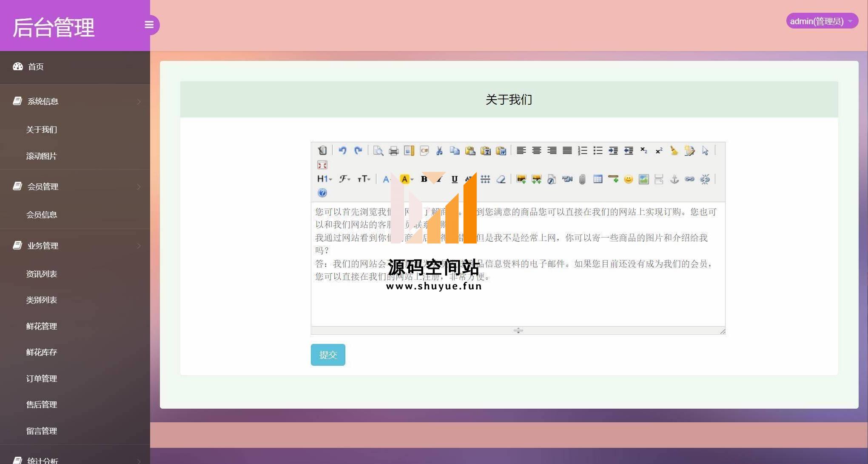Image resolution: width=868 pixels, height=464 pixels.
Task: Apply superscript formatting
Action: pos(659,150)
